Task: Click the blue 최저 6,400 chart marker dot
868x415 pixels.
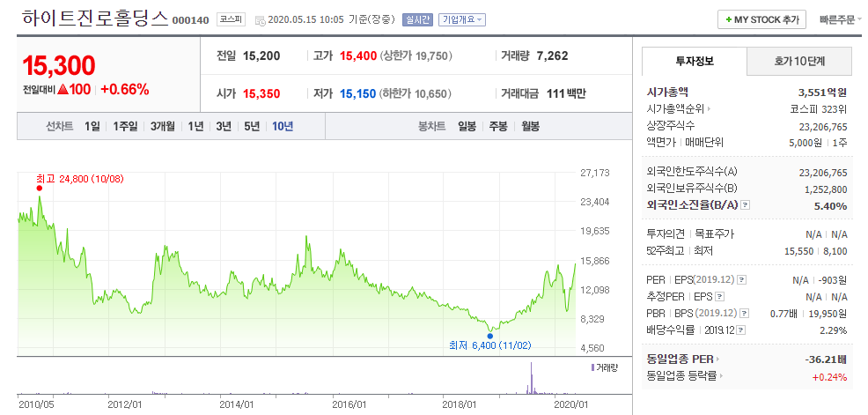Action: click(490, 336)
